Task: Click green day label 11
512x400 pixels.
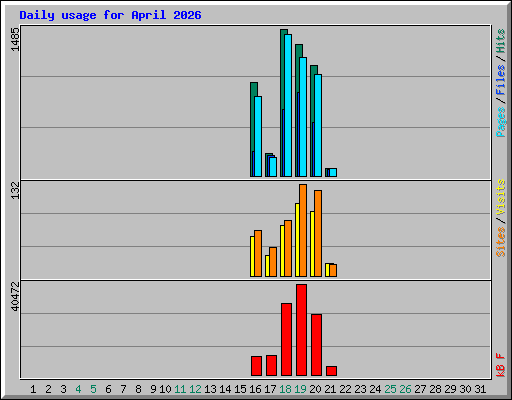Action: (180, 389)
